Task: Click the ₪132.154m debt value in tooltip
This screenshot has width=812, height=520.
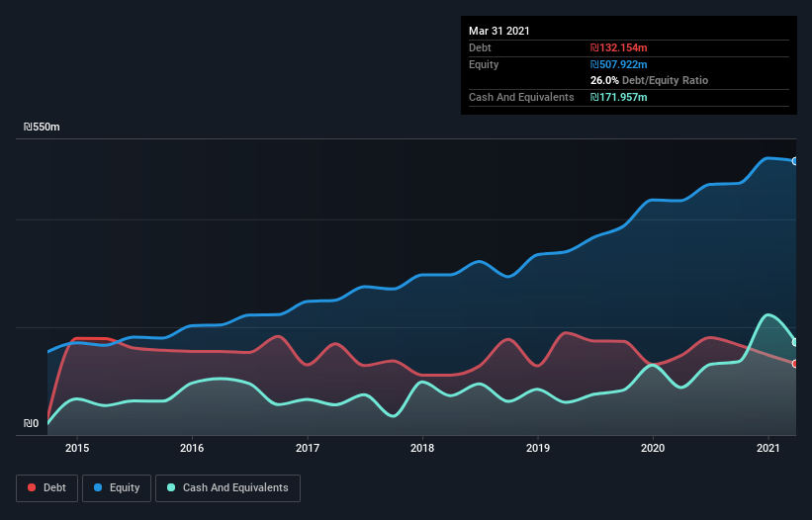Action: coord(619,47)
